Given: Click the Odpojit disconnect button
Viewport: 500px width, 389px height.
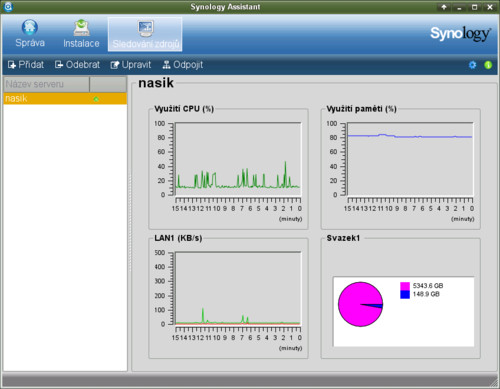Looking at the screenshot, I should 183,65.
